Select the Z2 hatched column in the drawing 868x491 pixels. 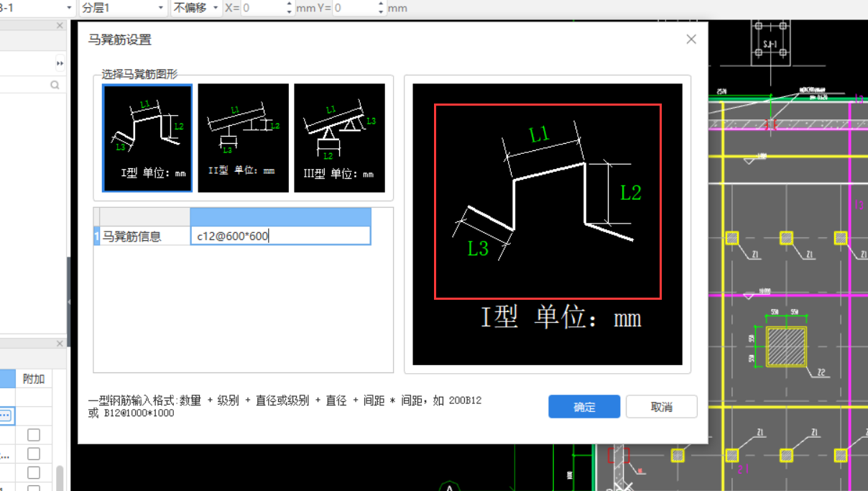pos(786,347)
